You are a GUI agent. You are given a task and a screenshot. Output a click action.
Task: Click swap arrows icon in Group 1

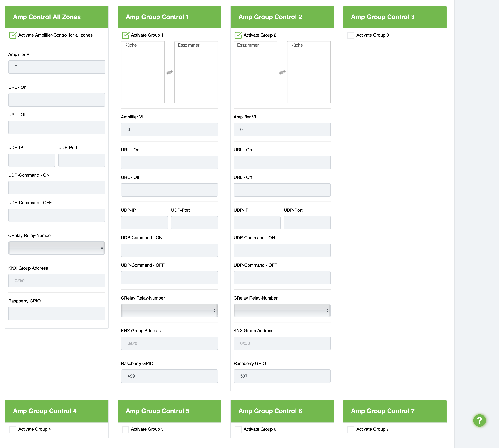tap(170, 72)
